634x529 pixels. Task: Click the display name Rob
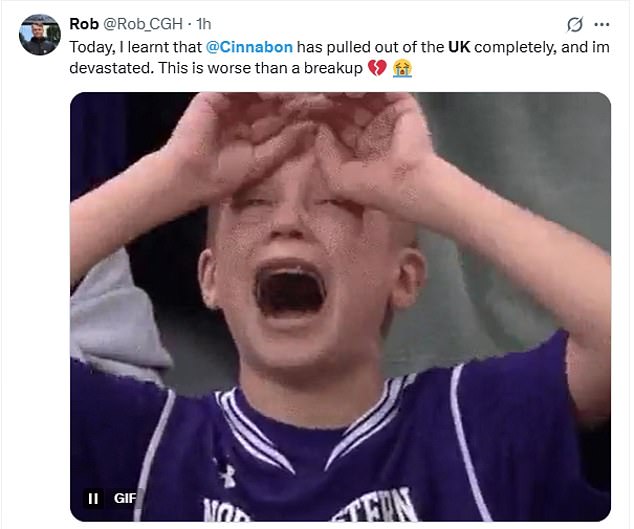(x=84, y=24)
